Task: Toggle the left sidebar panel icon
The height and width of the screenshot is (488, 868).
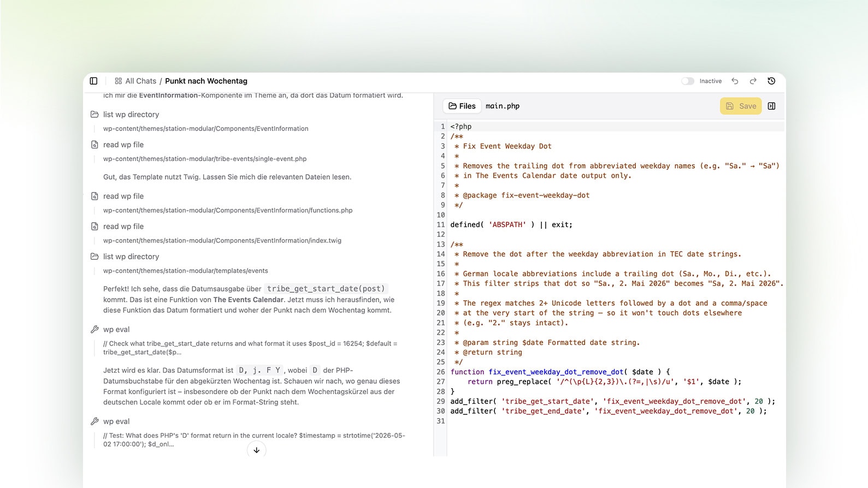Action: tap(93, 81)
